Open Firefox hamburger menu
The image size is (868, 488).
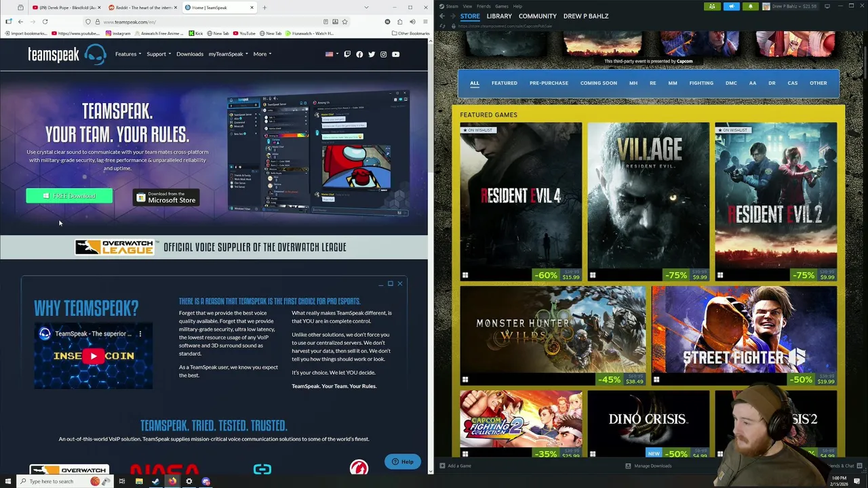[425, 22]
